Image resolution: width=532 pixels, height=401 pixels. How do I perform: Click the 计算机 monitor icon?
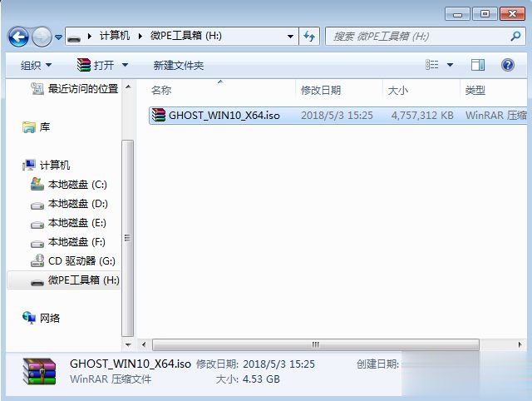click(29, 165)
